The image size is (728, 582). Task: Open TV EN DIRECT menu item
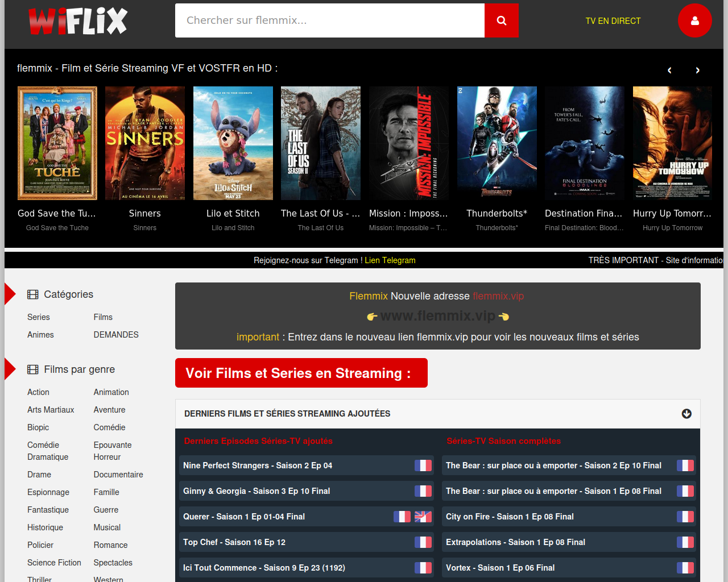pyautogui.click(x=613, y=21)
